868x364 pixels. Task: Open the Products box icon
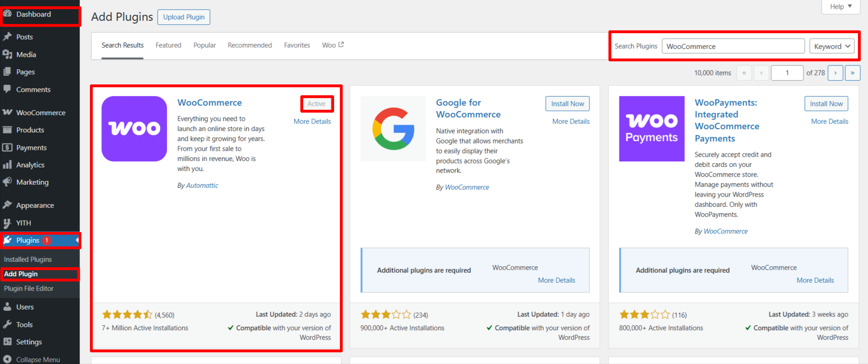click(7, 130)
